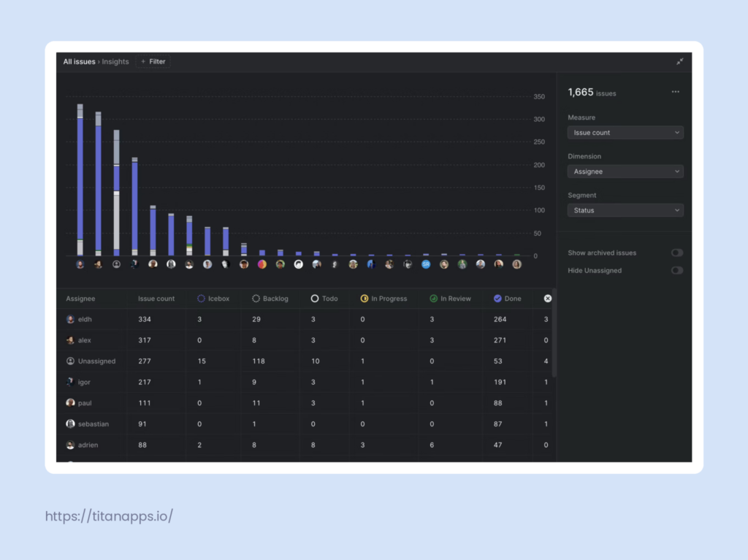Viewport: 748px width, 560px height.
Task: Click alex's avatar in the table
Action: [70, 340]
